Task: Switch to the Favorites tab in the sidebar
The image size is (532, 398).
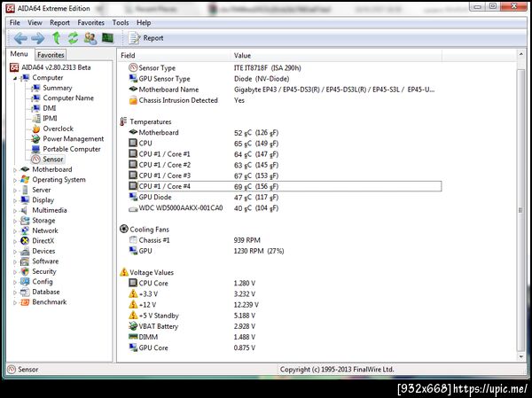Action: pos(51,55)
